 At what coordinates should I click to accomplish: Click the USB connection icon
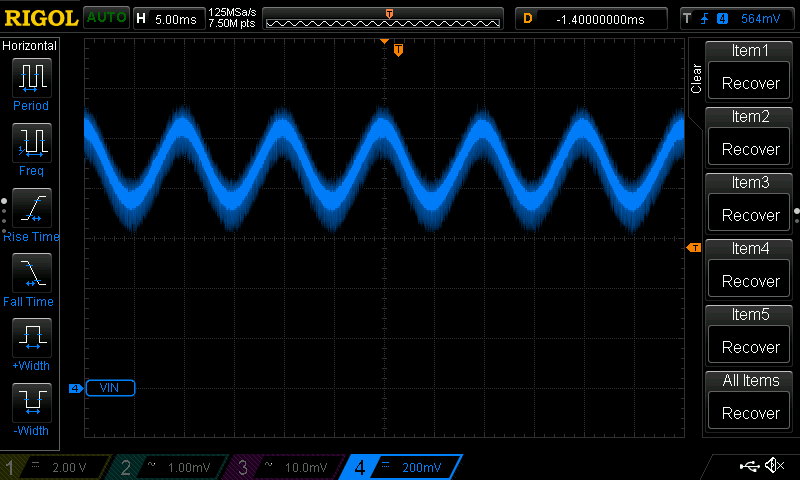click(749, 466)
